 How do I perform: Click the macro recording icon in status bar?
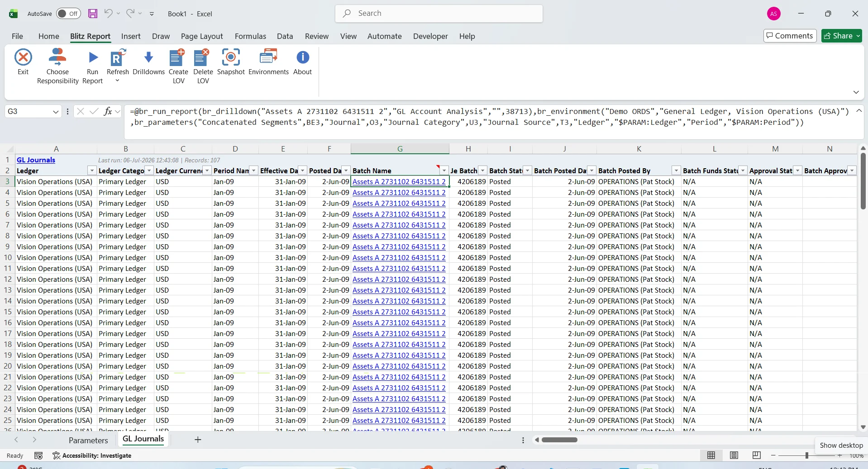click(x=38, y=455)
